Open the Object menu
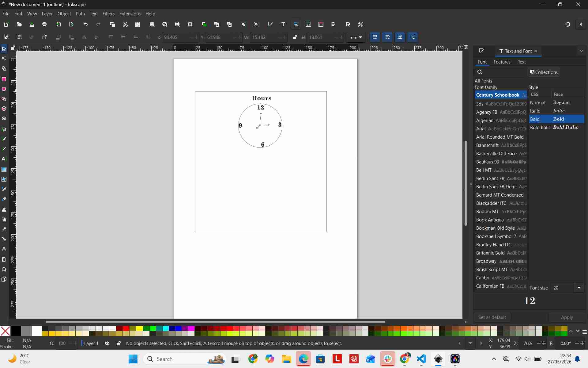 (64, 14)
